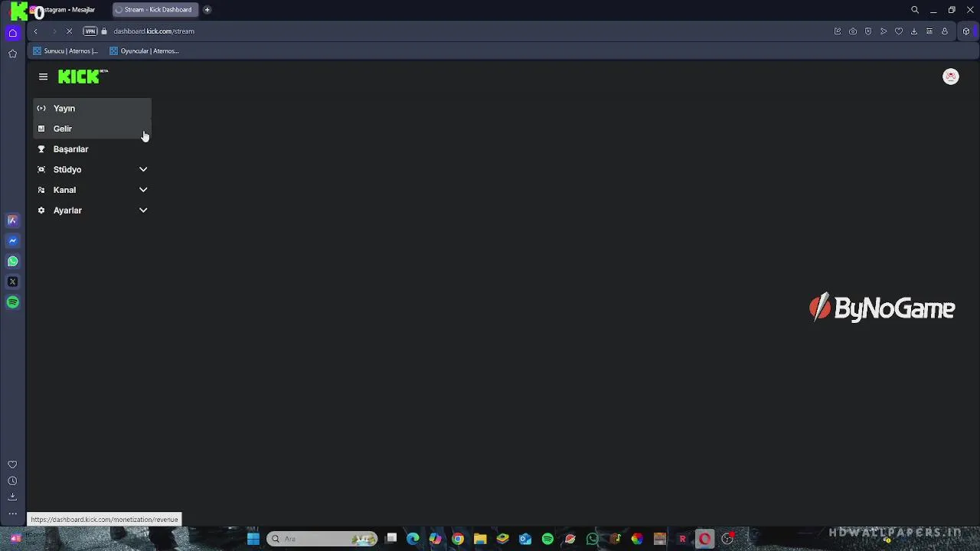Open the user avatar menu
This screenshot has width=980, height=551.
tap(950, 76)
